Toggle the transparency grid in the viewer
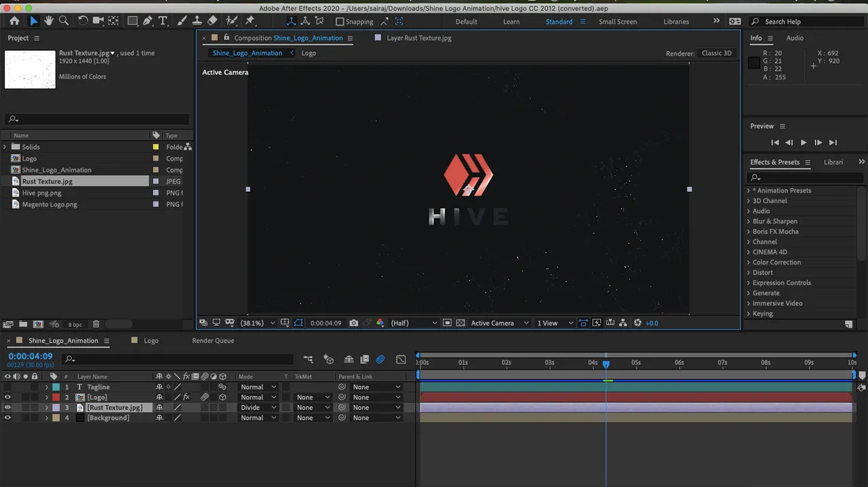The height and width of the screenshot is (487, 868). 460,323
